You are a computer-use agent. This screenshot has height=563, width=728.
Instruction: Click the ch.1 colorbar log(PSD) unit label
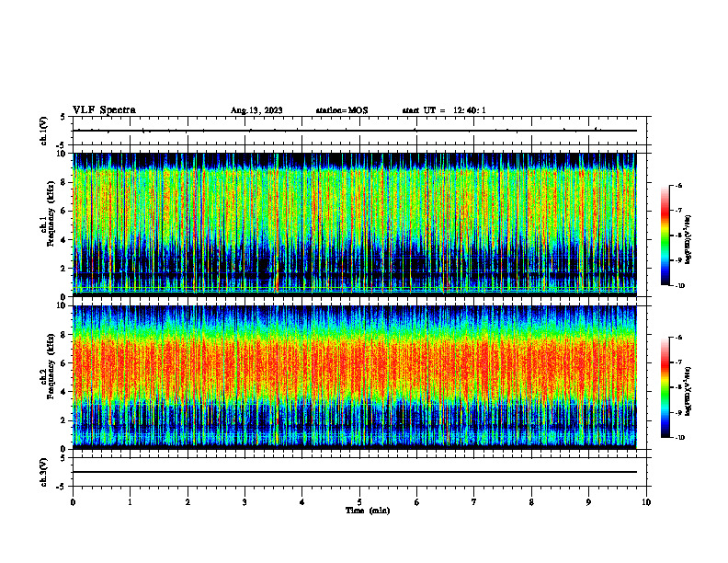pos(688,240)
